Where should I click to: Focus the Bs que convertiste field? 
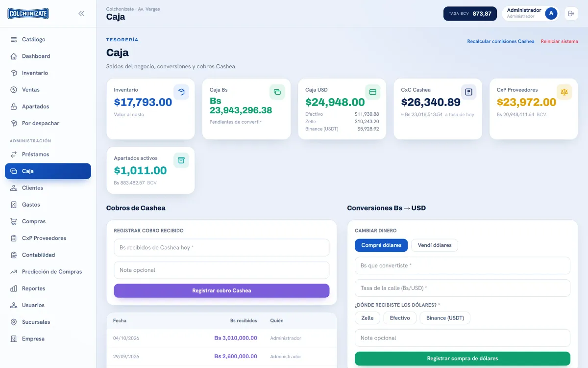coord(463,265)
